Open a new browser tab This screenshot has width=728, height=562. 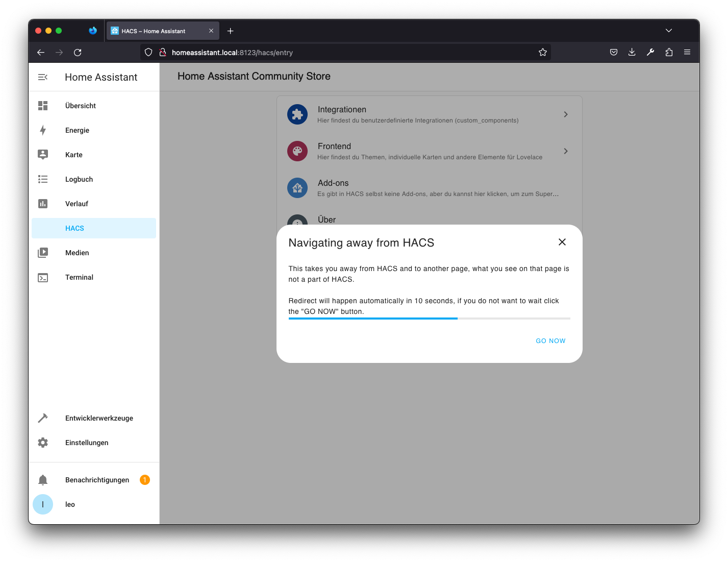tap(231, 31)
